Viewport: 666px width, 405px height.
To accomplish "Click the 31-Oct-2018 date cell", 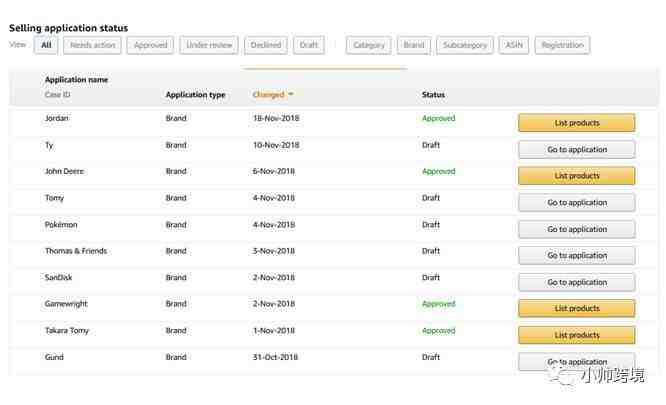I will click(275, 357).
